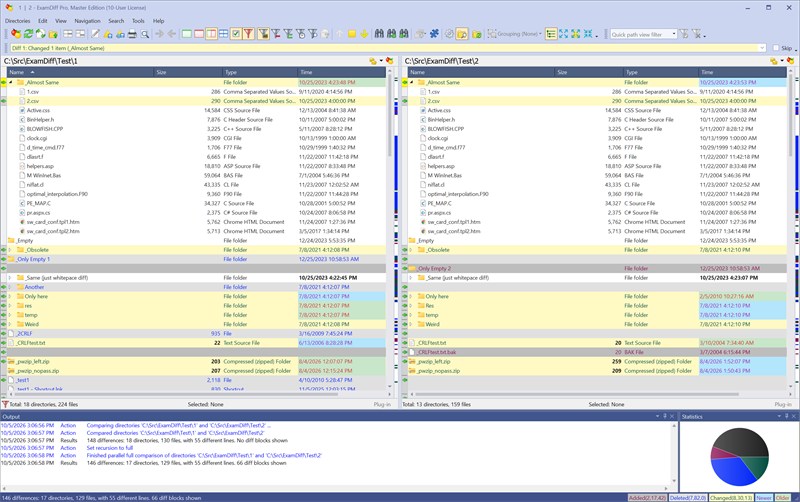
Task: Sort left pane by Size column header
Action: (188, 72)
